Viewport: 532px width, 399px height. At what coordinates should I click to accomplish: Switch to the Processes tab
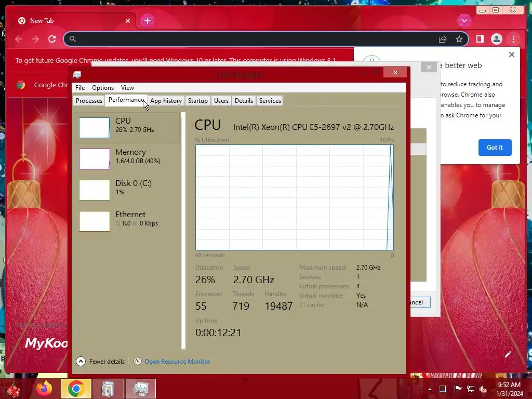tap(89, 101)
